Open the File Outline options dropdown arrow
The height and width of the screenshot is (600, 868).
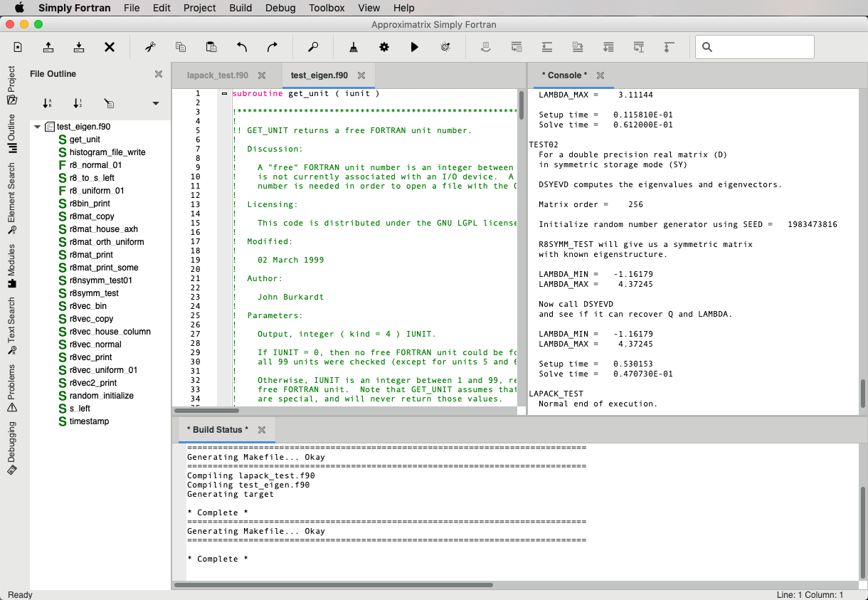[156, 104]
